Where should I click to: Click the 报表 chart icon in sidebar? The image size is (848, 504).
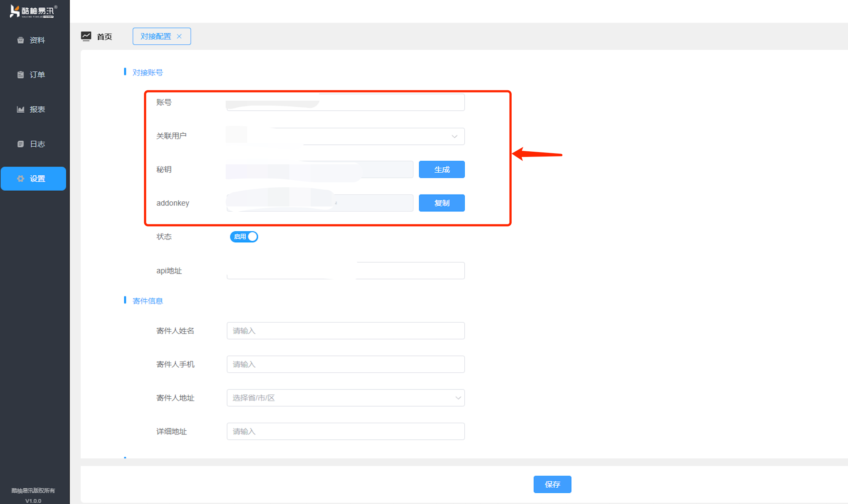21,109
